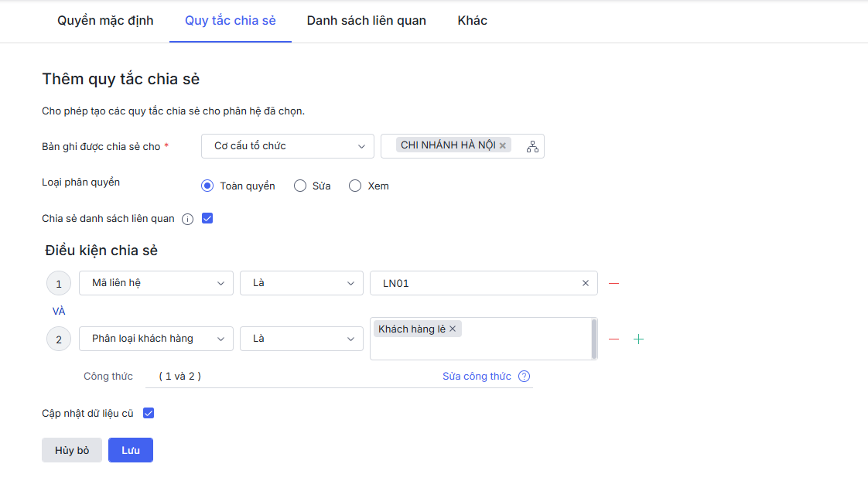Uncheck Chia sẻ danh sách liên quan checkbox

click(207, 218)
